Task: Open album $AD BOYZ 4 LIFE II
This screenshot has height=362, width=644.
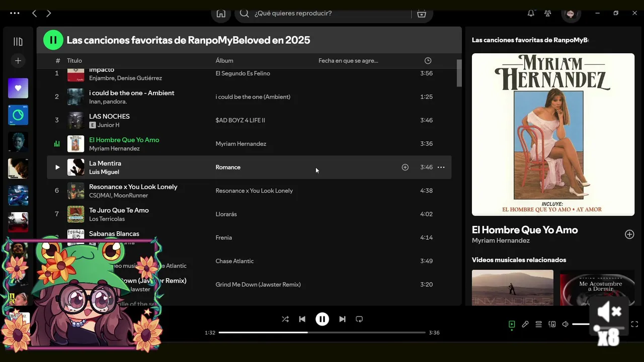Action: coord(240,120)
